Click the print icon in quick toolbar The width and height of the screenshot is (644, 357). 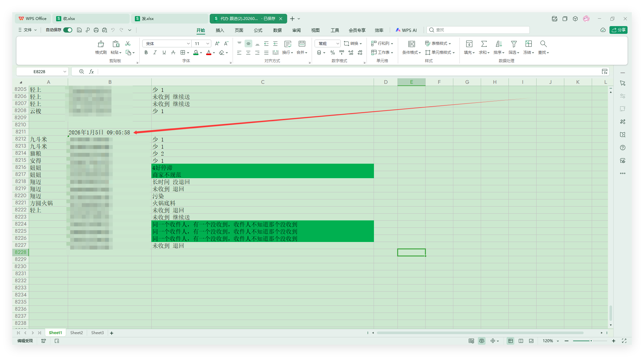[x=96, y=30]
